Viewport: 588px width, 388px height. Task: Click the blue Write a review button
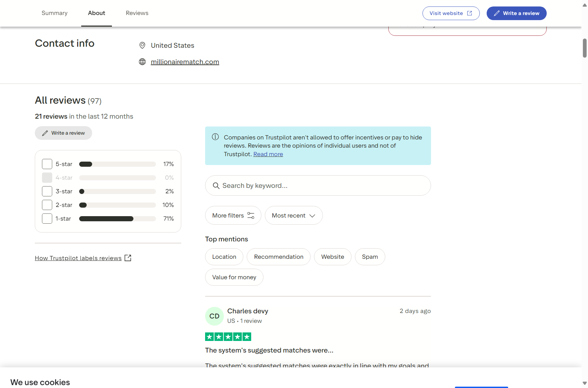point(516,13)
